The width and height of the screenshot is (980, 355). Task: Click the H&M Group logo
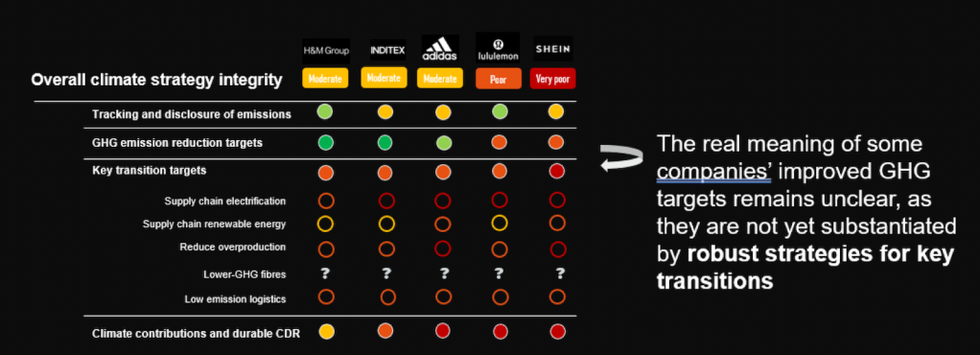point(326,51)
